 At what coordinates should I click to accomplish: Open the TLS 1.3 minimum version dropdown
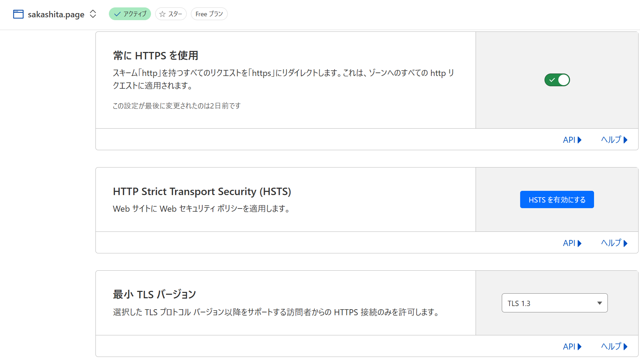click(554, 303)
